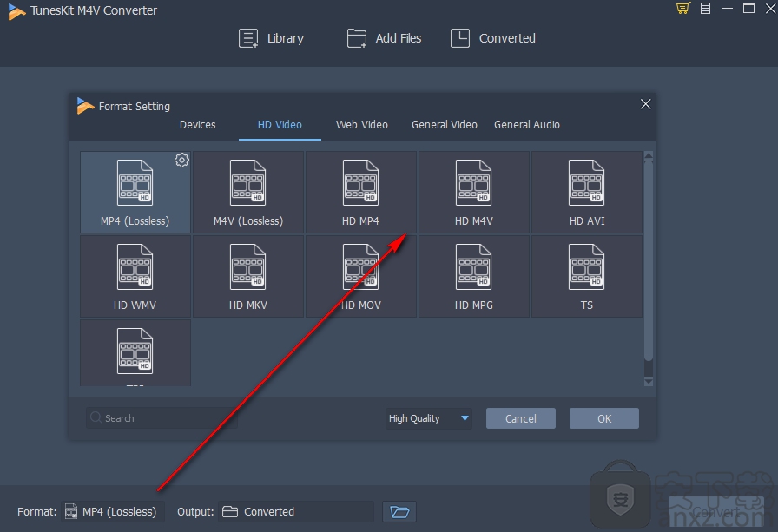This screenshot has height=532, width=778.
Task: Select the HD MPG format tile
Action: coord(474,277)
